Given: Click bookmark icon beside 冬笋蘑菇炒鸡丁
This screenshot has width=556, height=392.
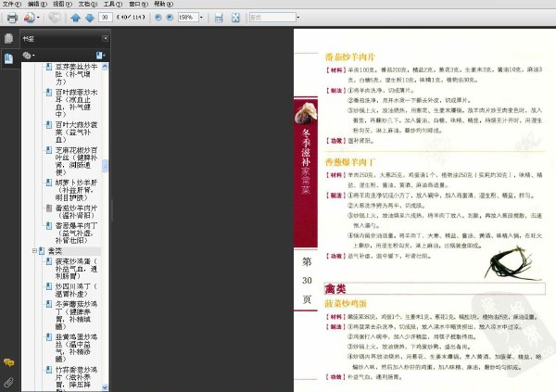Looking at the screenshot, I should [49, 304].
